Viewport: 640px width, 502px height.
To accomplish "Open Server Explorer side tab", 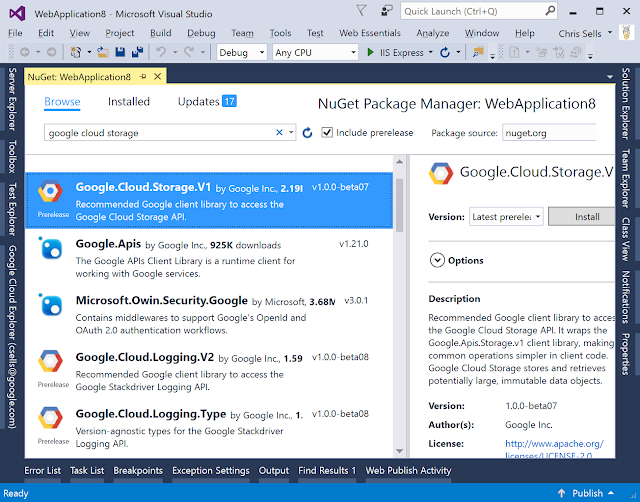I will (x=12, y=99).
